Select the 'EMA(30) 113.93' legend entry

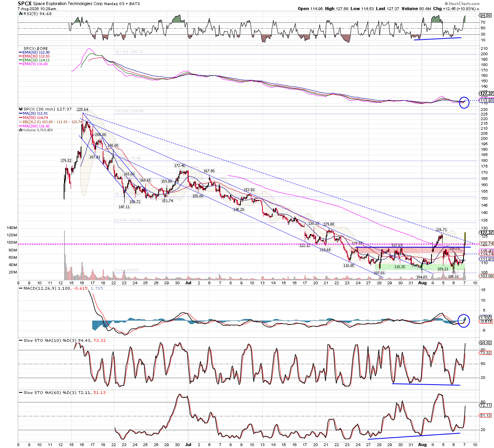pos(34,56)
